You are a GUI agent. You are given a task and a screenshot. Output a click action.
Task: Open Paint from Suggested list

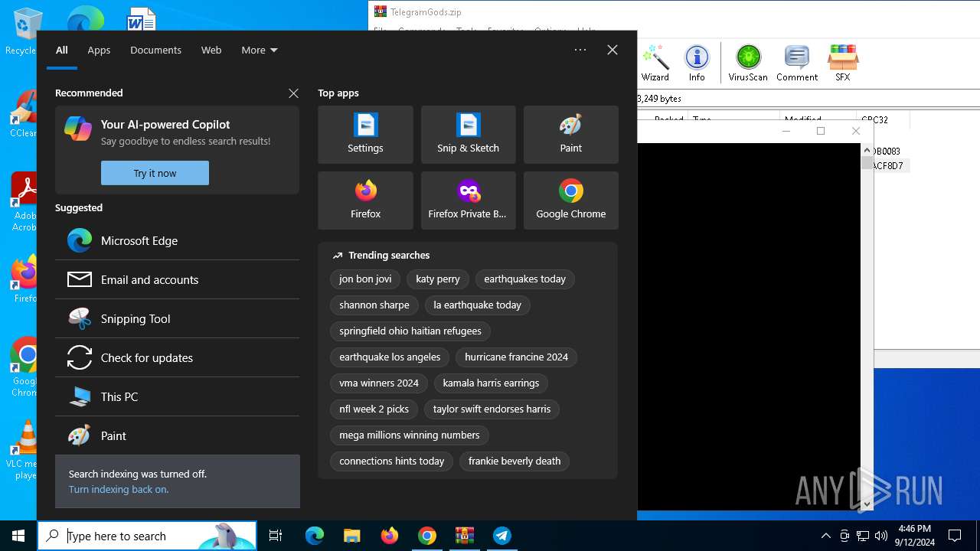(177, 435)
